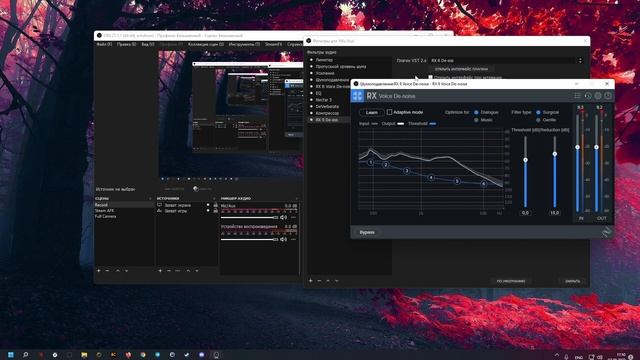Image resolution: width=640 pixels, height=360 pixels.
Task: Open Mic/Aux mixer options menu icon
Action: [293, 218]
